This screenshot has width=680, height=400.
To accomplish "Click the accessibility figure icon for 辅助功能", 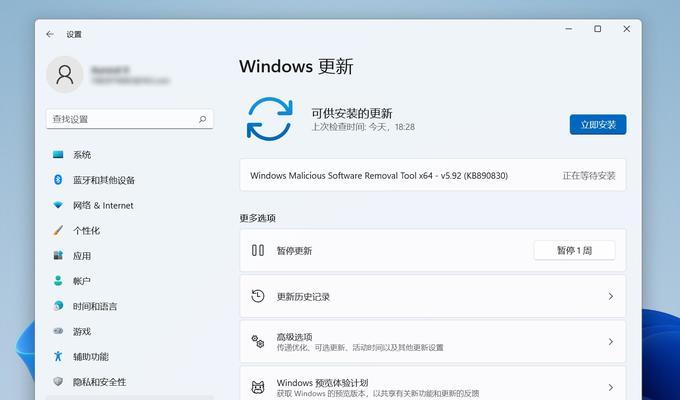I will [58, 356].
